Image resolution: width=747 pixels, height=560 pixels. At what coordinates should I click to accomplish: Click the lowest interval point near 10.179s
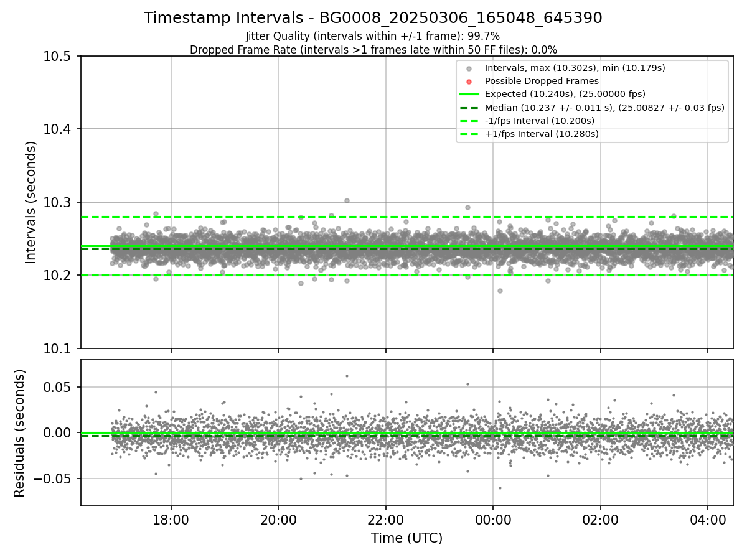point(499,291)
